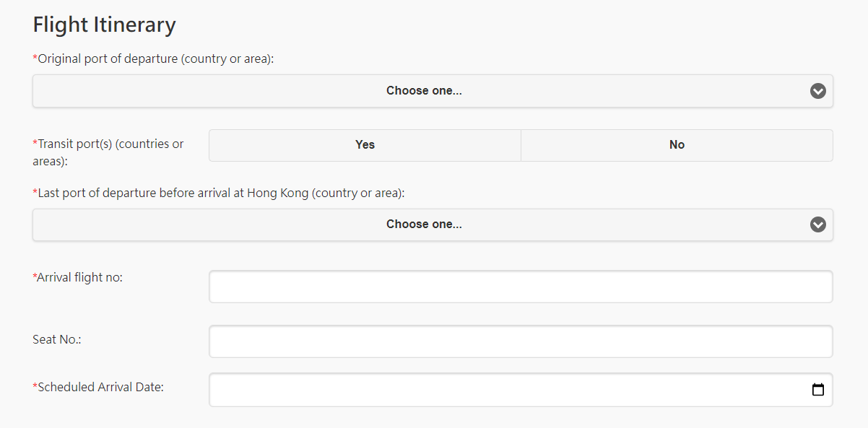Select No for Transit port(s)
Viewport: 868px width, 428px height.
pos(677,145)
